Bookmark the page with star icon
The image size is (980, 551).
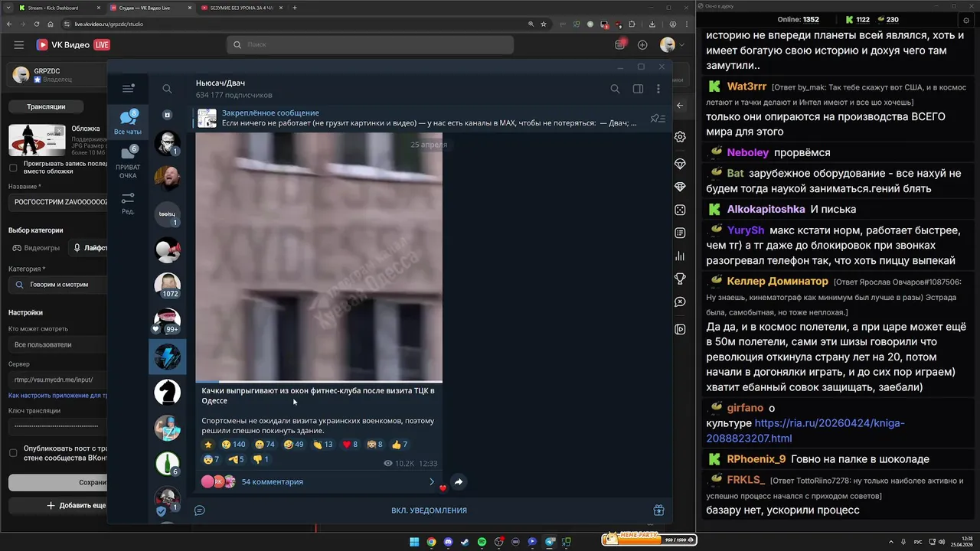point(544,24)
